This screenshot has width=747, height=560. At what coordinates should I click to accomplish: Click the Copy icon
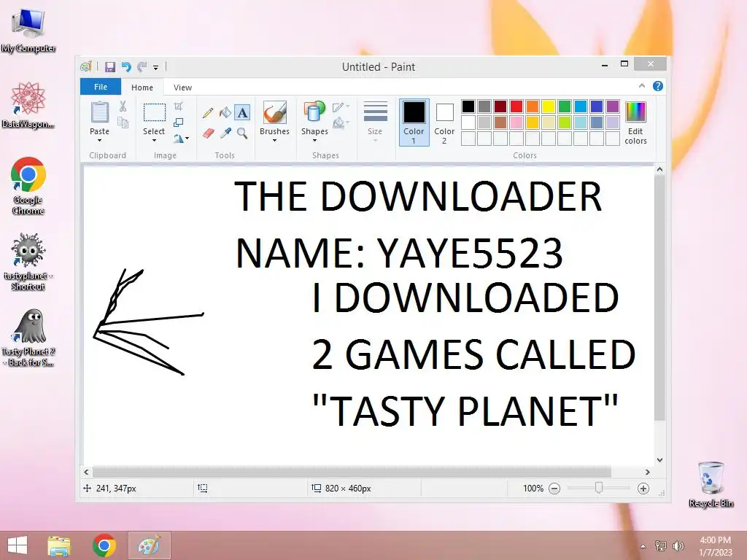point(123,123)
